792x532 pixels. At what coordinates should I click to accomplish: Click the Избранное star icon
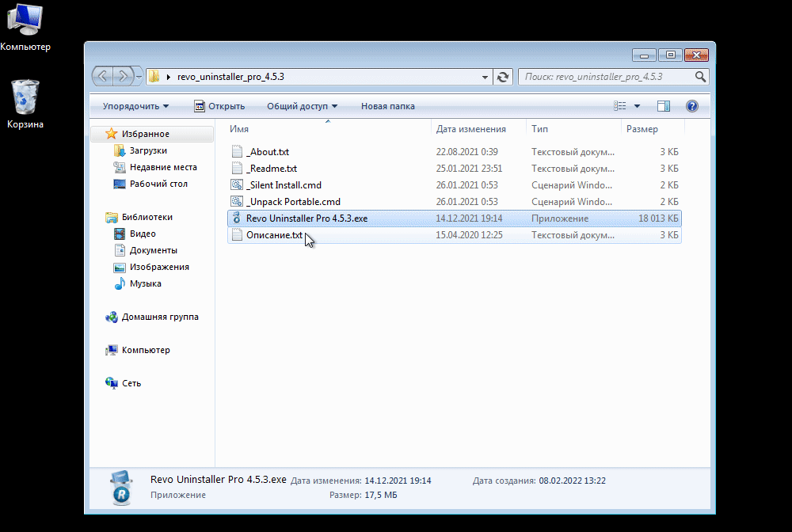111,134
